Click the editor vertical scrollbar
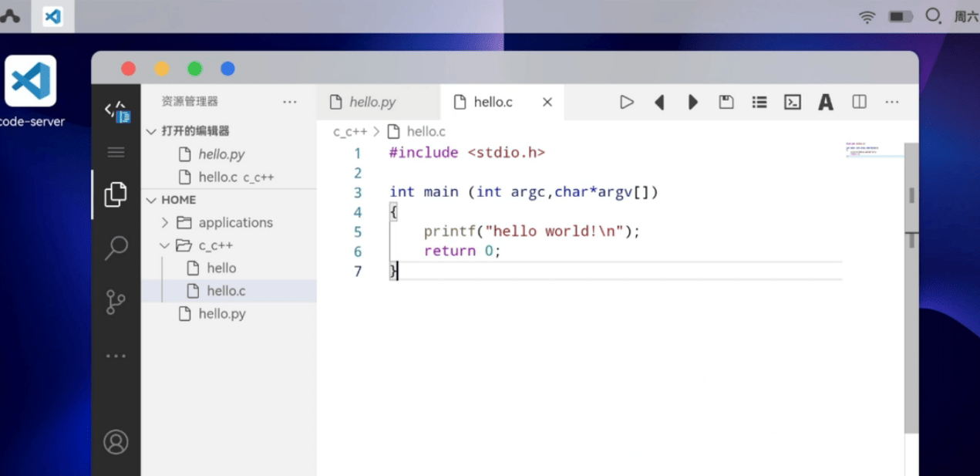This screenshot has height=476, width=980. tap(911, 309)
